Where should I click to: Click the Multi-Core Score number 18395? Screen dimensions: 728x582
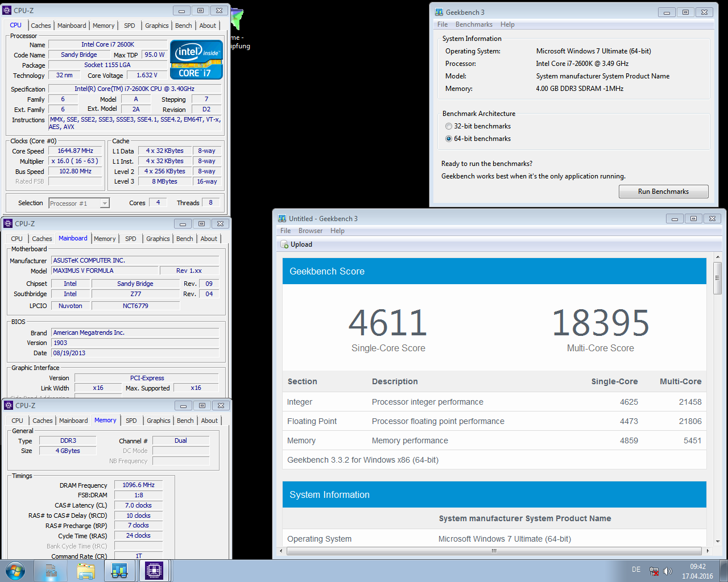(601, 323)
